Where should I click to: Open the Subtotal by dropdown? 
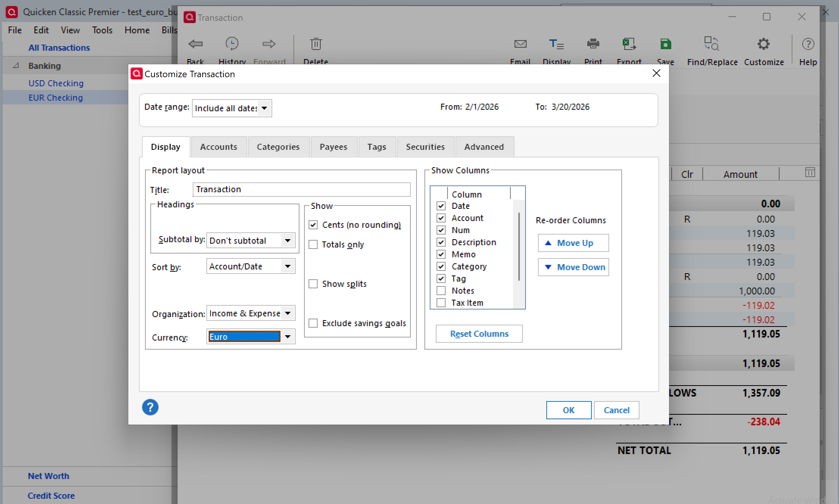coord(288,240)
